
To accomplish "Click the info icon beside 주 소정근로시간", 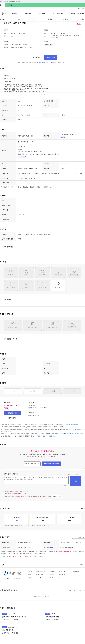I will [28, 142].
